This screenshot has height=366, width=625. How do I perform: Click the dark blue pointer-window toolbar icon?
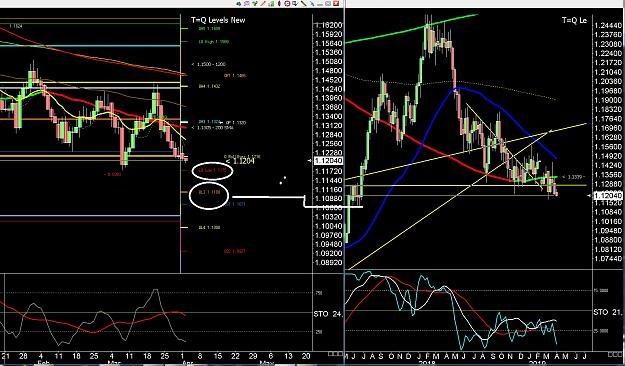(x=296, y=4)
